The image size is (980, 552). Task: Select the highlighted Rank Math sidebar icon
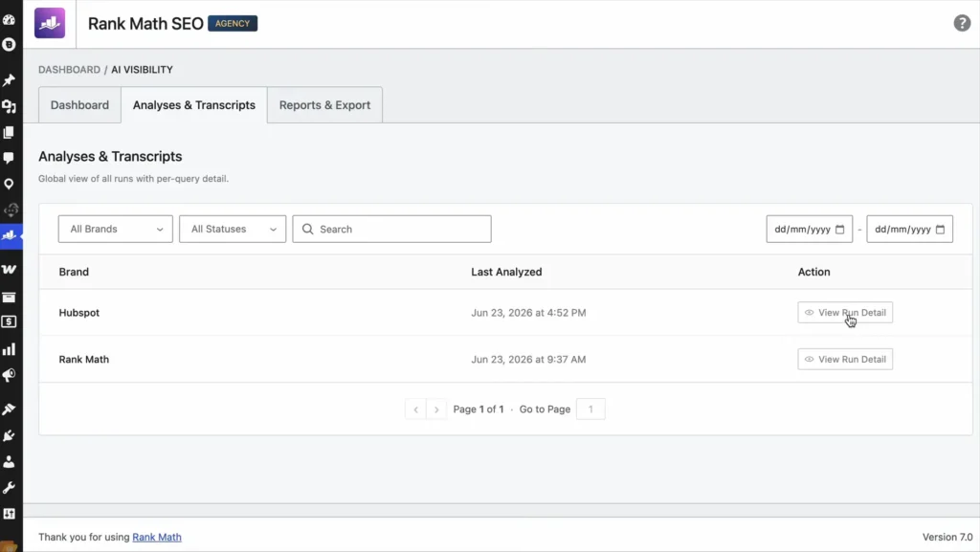point(9,235)
